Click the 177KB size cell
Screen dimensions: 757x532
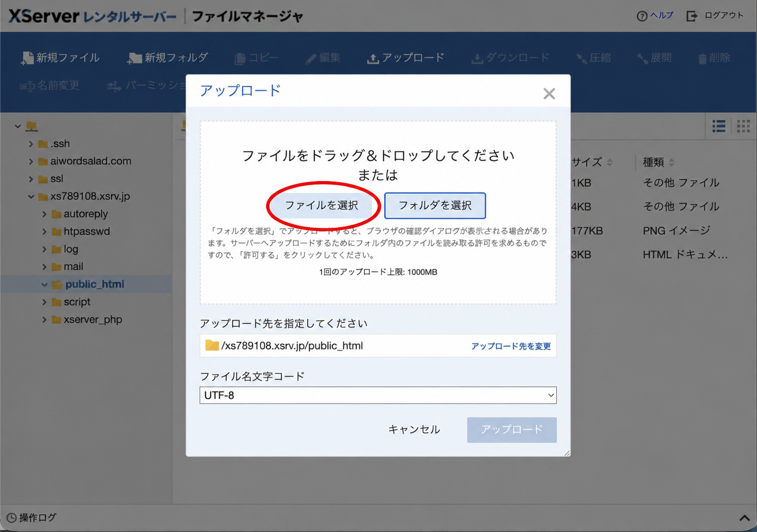[x=587, y=231]
